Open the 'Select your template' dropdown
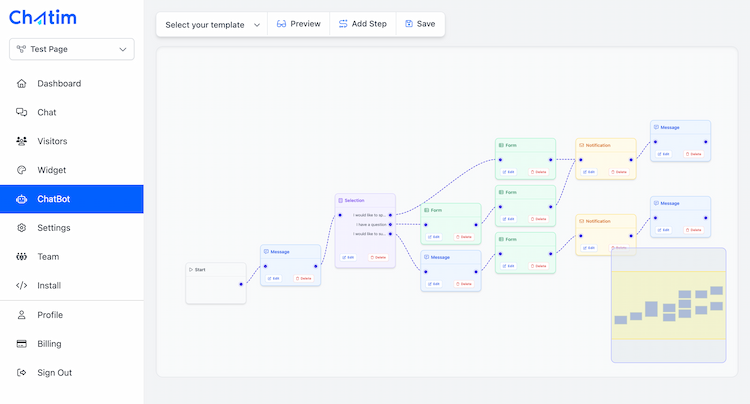The width and height of the screenshot is (750, 404). coord(212,25)
